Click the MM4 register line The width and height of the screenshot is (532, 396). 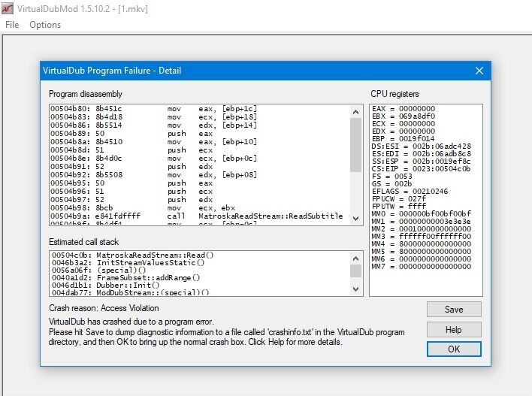point(422,243)
